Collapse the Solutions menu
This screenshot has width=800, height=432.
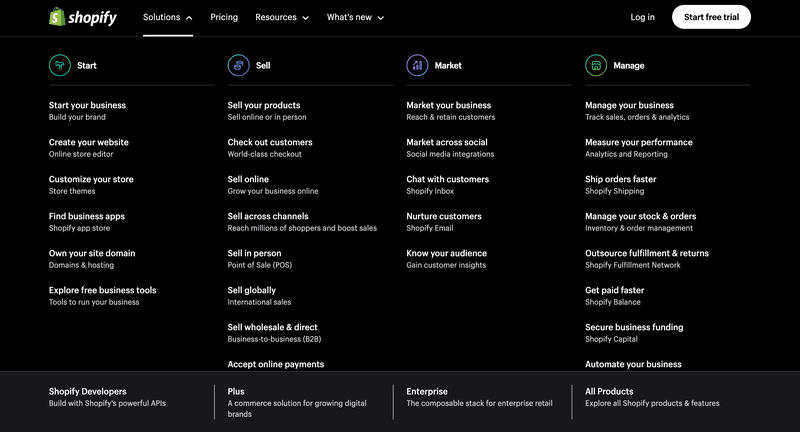pos(168,17)
